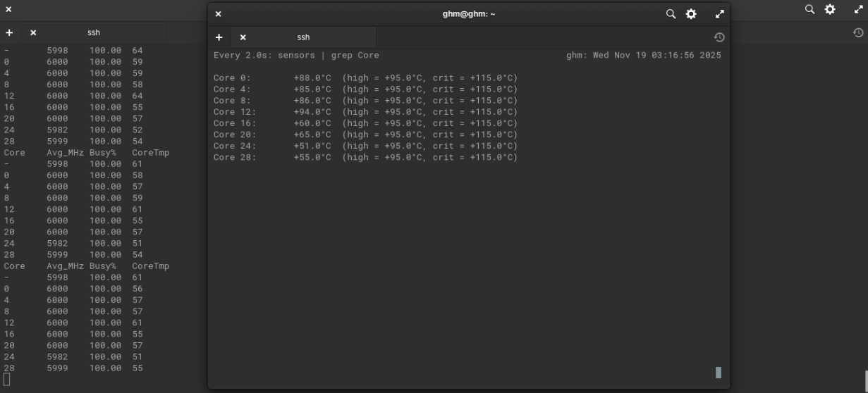The image size is (868, 393).
Task: Close the ssh tab in the front terminal
Action: [243, 37]
